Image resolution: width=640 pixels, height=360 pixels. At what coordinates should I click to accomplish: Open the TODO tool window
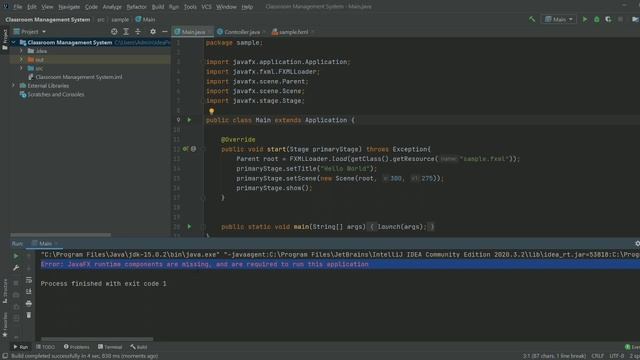(x=45, y=347)
